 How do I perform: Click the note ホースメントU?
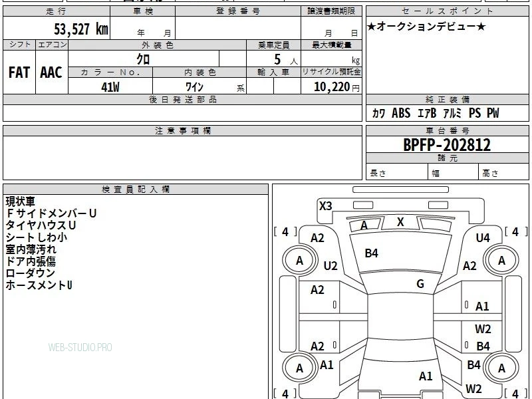click(39, 285)
